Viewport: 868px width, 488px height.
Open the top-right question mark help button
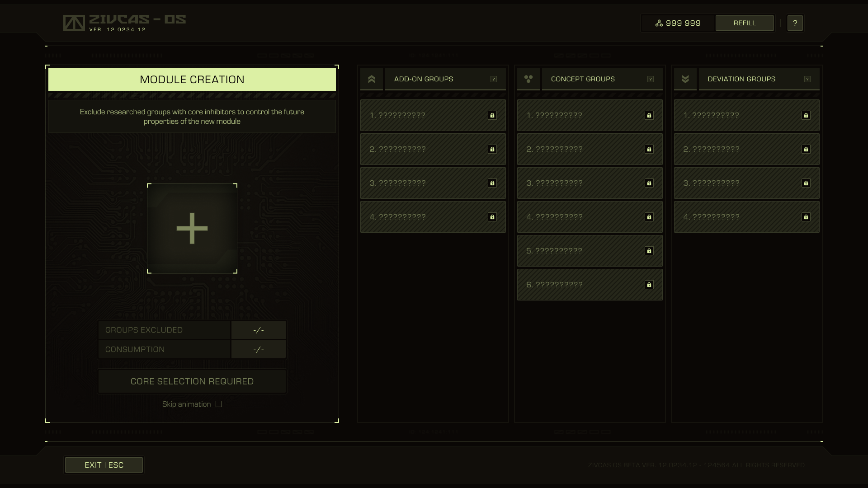[795, 23]
